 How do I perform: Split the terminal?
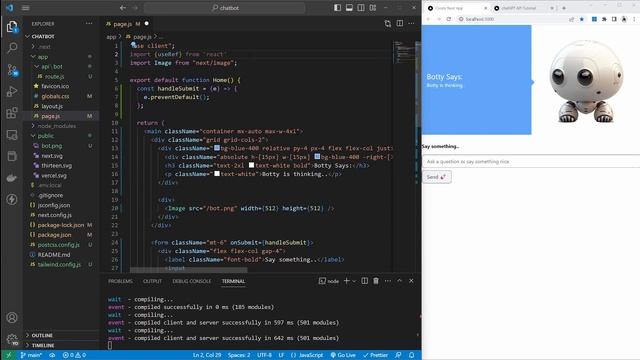(x=364, y=281)
